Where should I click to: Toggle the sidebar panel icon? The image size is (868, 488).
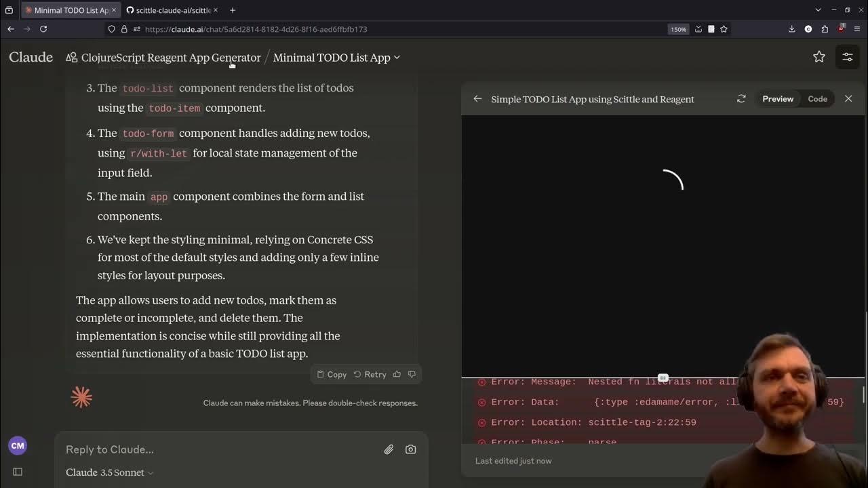tap(18, 472)
